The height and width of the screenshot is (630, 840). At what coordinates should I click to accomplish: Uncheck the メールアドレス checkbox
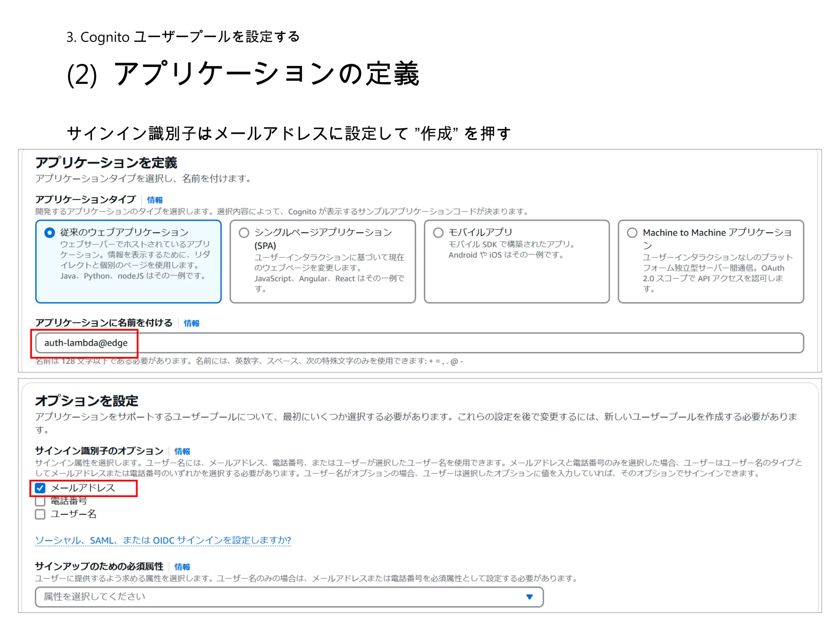coord(40,488)
